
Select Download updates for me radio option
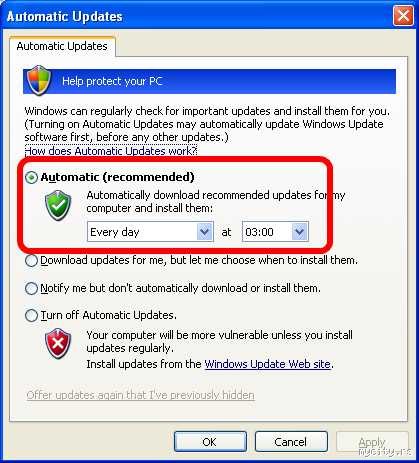click(32, 260)
